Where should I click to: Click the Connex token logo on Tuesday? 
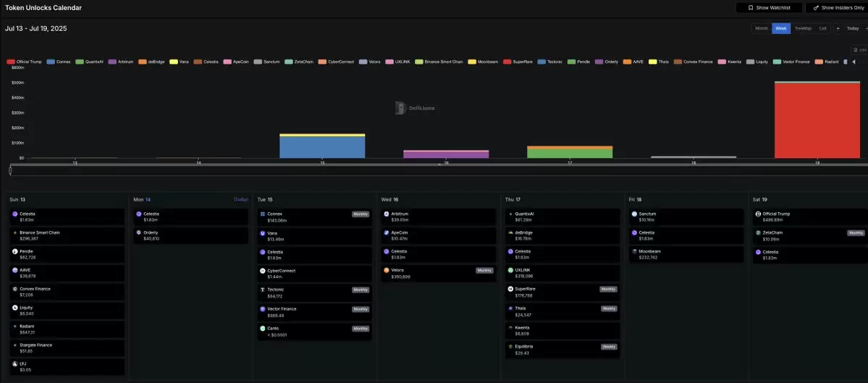263,214
